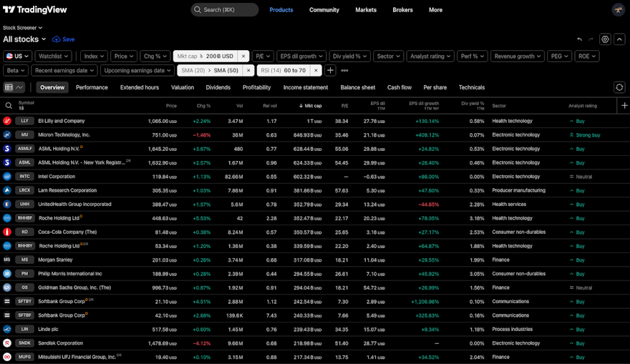Image resolution: width=630 pixels, height=364 pixels.
Task: Open the Price filter dropdown
Action: (x=124, y=56)
